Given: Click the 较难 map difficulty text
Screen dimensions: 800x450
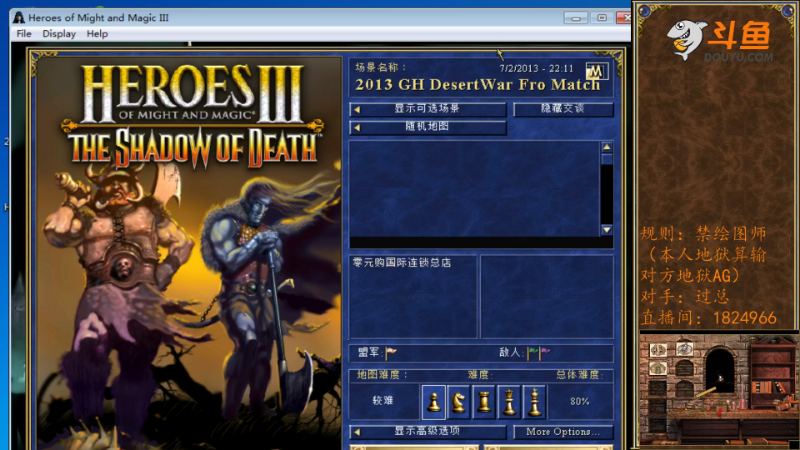Looking at the screenshot, I should coord(383,401).
